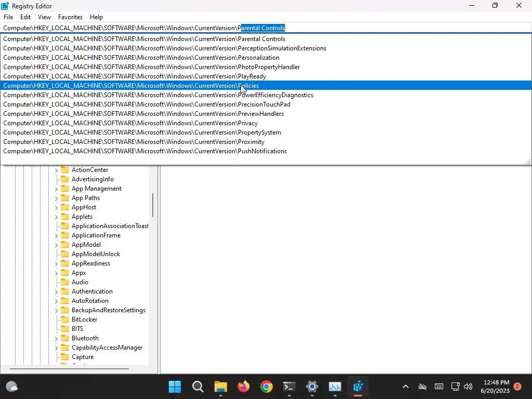Select the Authentication key label

pyautogui.click(x=92, y=291)
